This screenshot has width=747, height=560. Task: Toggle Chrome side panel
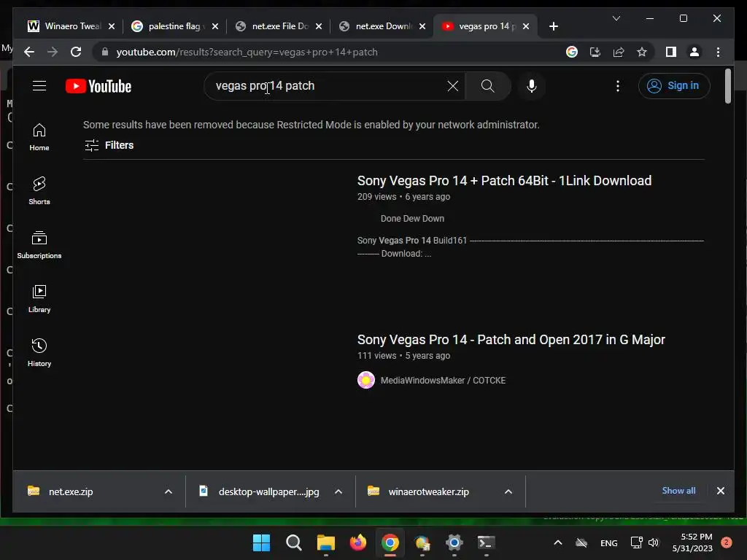pyautogui.click(x=671, y=52)
